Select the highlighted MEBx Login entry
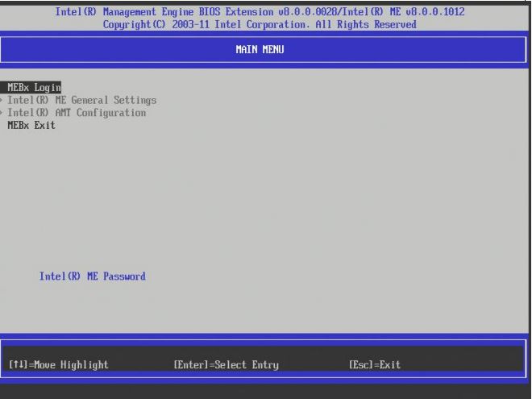 (x=31, y=88)
